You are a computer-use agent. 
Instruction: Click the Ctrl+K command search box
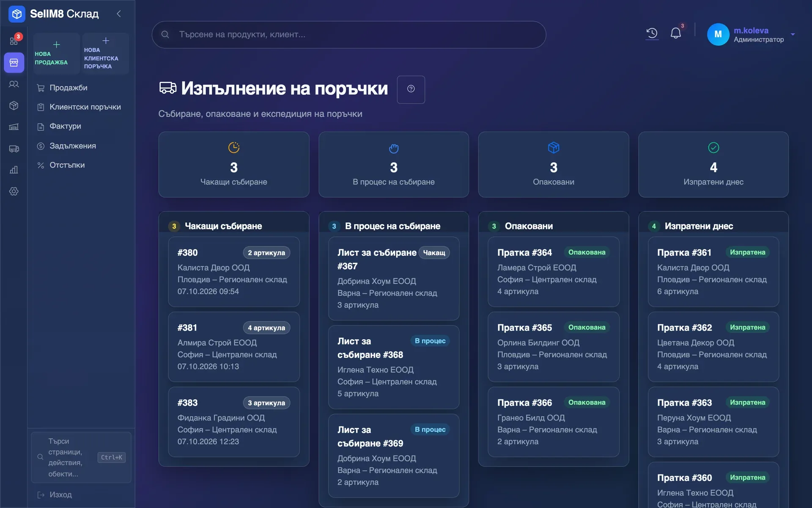(x=81, y=457)
